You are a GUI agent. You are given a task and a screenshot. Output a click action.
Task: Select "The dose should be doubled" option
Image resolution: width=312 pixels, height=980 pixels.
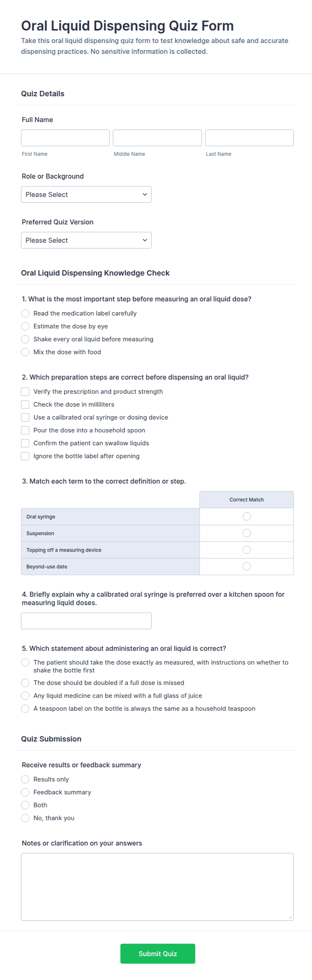point(25,682)
